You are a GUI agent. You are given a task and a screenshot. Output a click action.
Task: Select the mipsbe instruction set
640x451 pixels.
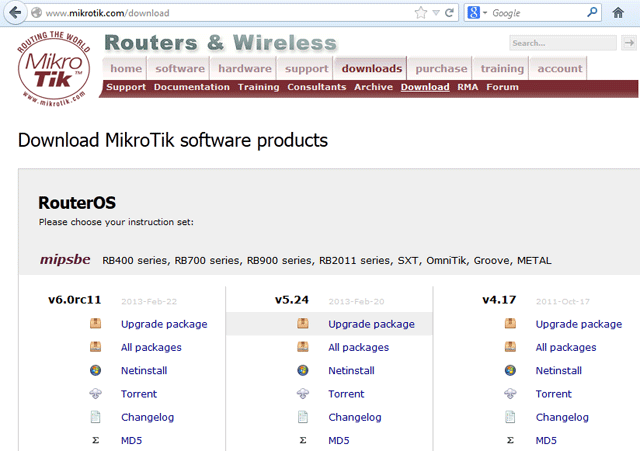tap(65, 260)
